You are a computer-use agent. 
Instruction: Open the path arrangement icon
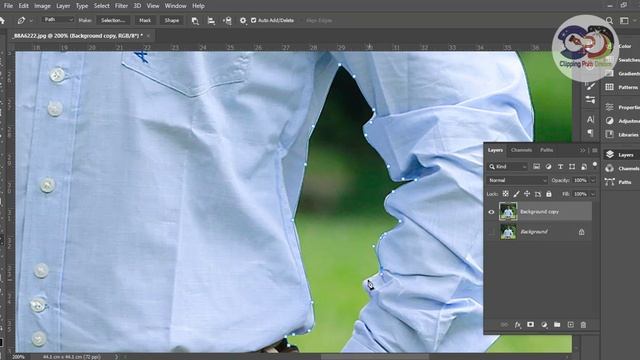(x=227, y=20)
